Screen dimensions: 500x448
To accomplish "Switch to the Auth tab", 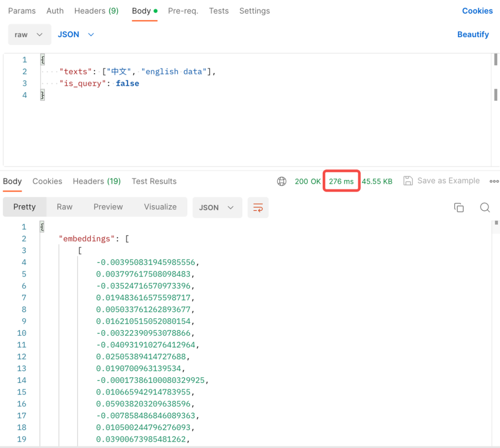I will pos(55,11).
